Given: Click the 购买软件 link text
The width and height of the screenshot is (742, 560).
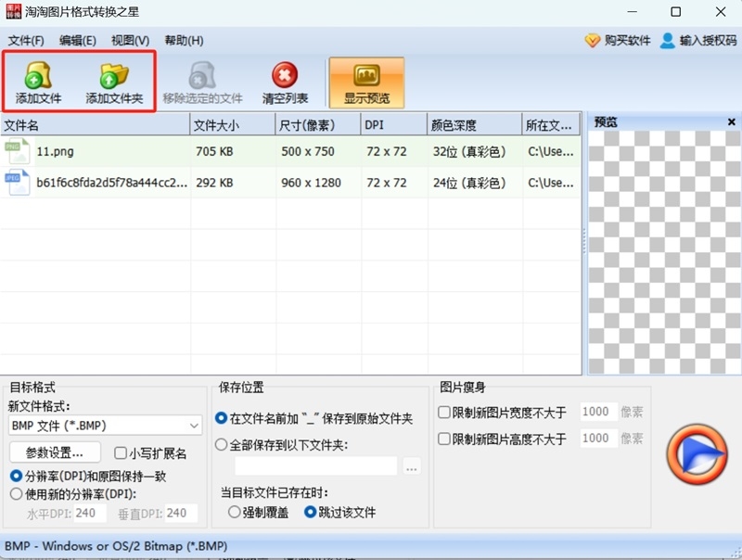Looking at the screenshot, I should (628, 41).
